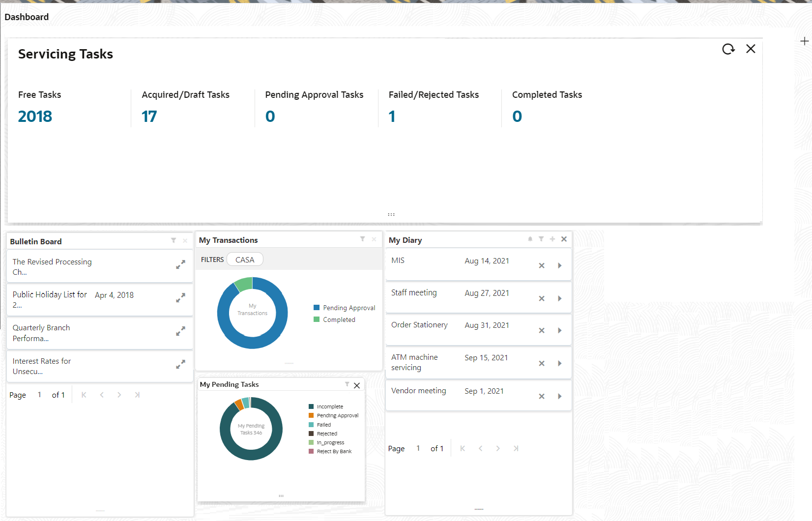The height and width of the screenshot is (521, 812).
Task: Toggle Pending Approval legend in My Transactions
Action: pos(348,308)
